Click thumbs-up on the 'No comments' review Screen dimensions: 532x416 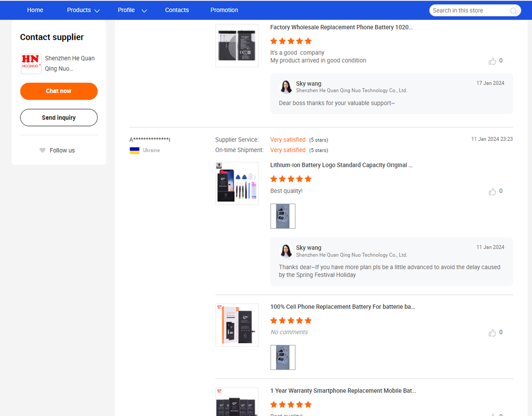pyautogui.click(x=492, y=333)
